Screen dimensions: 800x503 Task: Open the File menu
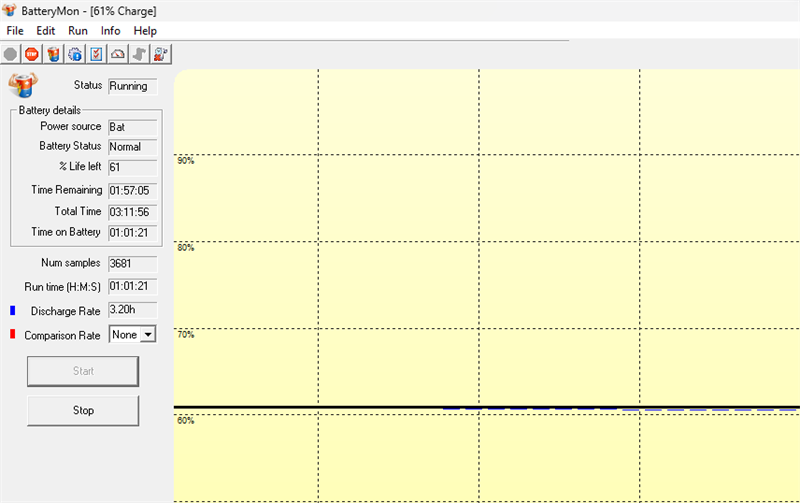[15, 31]
